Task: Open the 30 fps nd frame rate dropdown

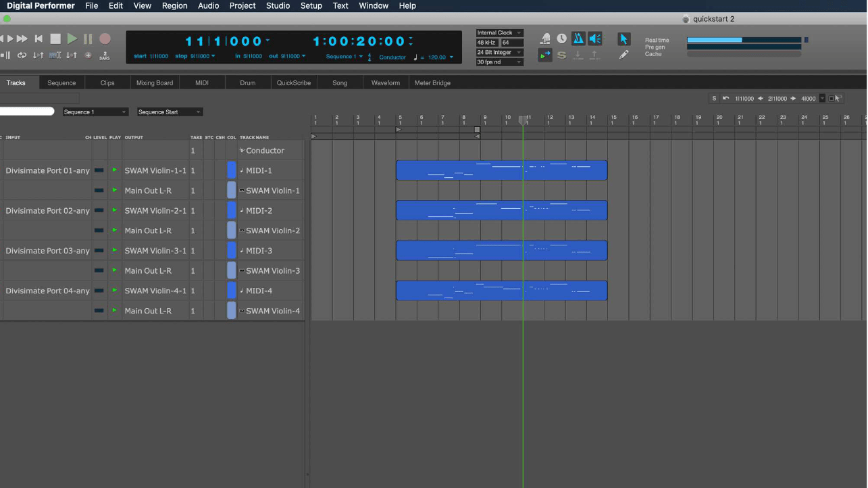Action: 499,62
